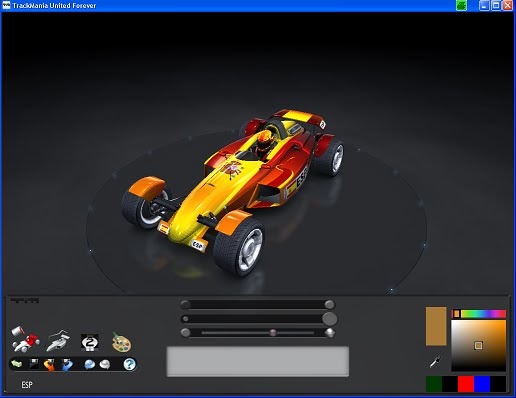Pick the red preset color swatch
516x398 pixels.
click(x=466, y=384)
